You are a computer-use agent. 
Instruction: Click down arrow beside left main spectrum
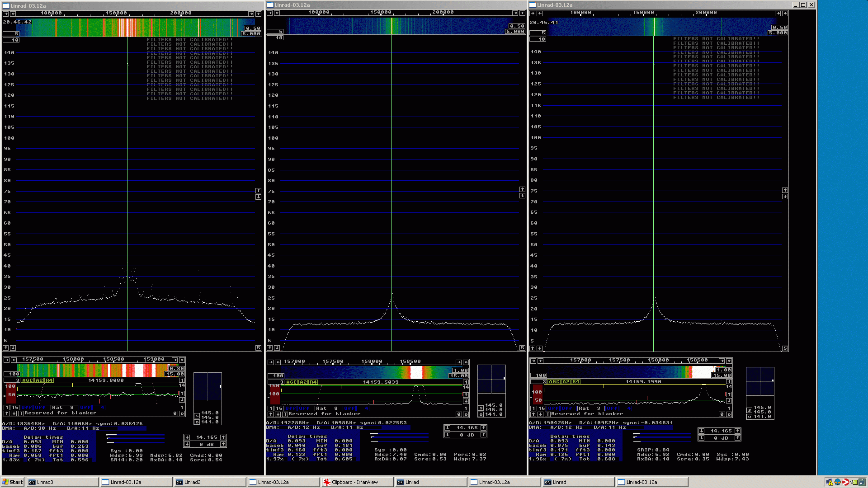coord(258,197)
